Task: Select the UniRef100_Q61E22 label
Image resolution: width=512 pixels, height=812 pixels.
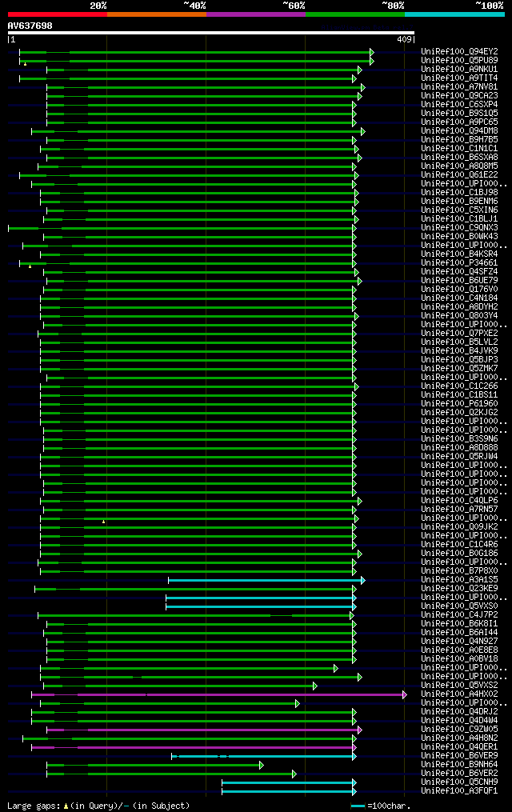Action: pos(459,175)
